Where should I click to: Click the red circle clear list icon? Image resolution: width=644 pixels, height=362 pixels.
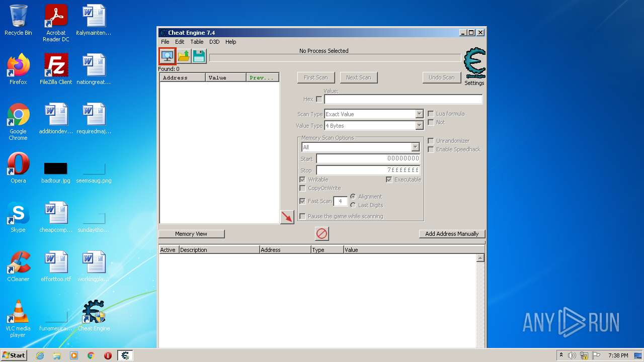click(321, 233)
